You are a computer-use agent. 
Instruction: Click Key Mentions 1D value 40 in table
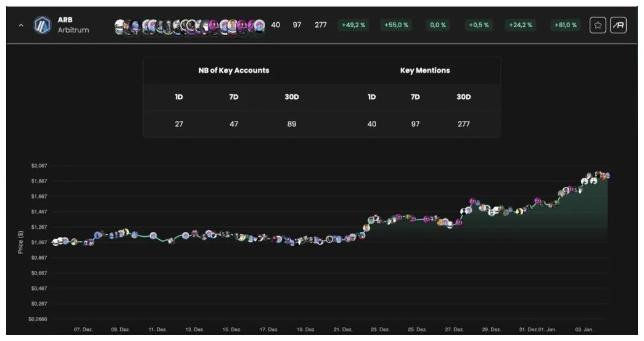point(372,124)
